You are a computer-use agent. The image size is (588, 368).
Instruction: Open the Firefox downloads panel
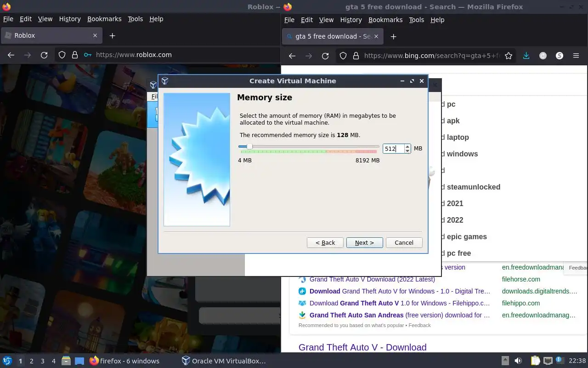526,56
